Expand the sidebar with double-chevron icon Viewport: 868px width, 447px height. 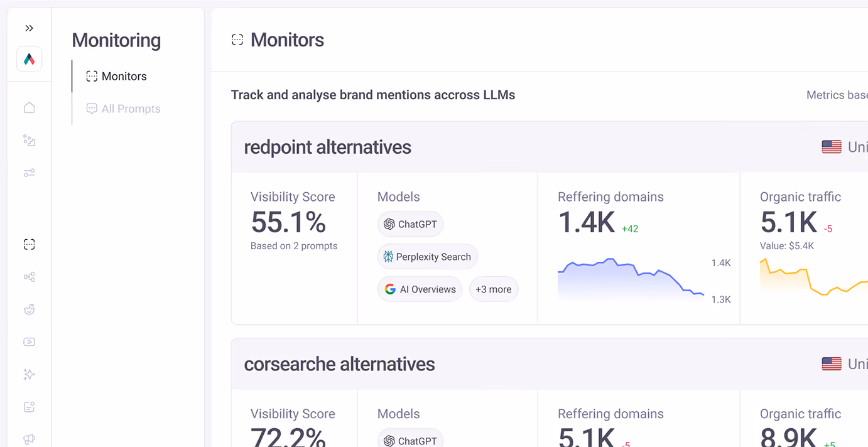click(29, 28)
